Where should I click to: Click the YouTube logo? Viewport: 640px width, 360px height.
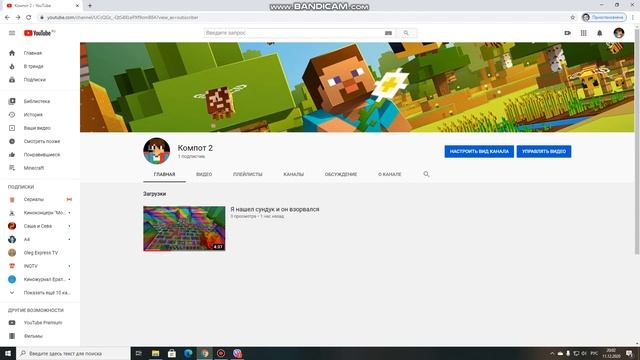pyautogui.click(x=39, y=33)
